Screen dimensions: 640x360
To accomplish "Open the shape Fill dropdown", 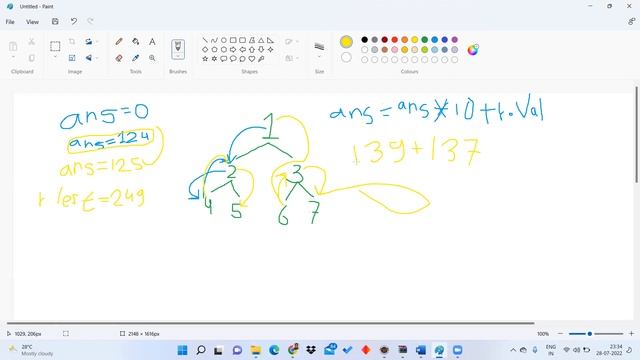I will (x=291, y=58).
